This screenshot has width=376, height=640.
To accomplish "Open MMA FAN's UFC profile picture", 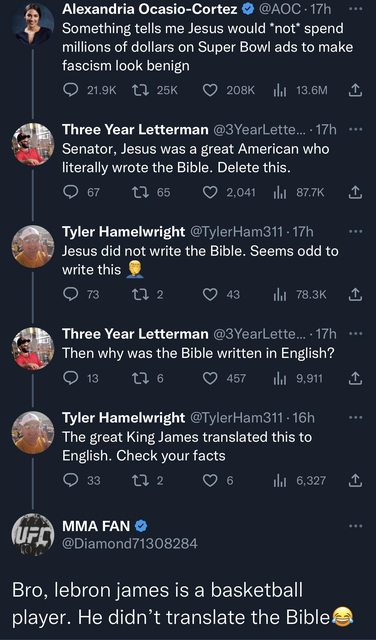I will click(x=33, y=534).
